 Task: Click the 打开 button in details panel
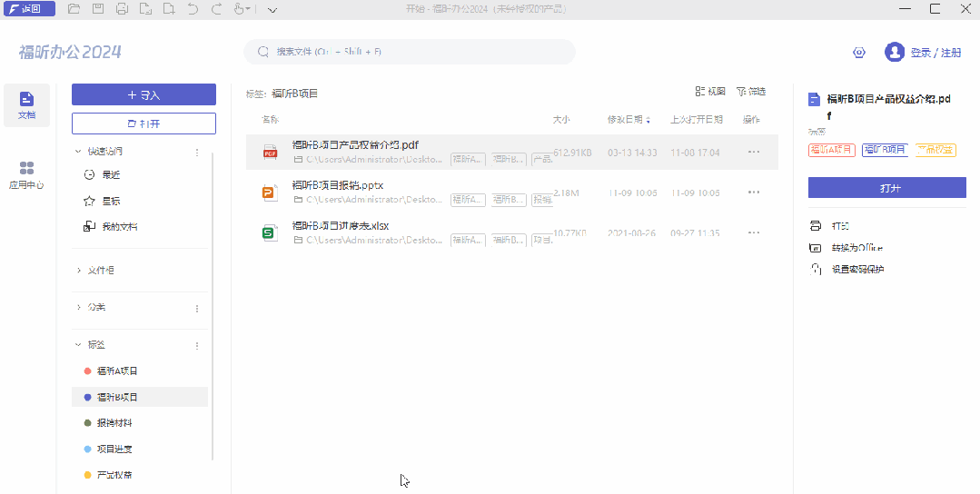click(886, 188)
